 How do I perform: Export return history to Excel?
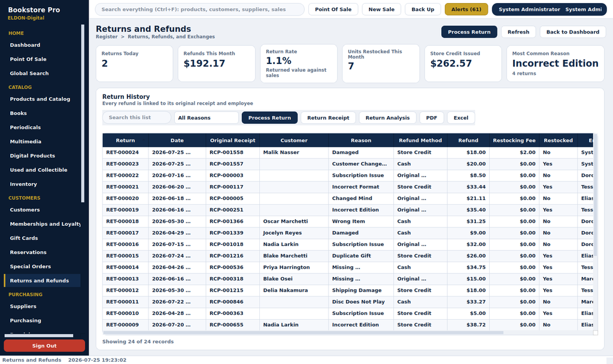461,118
